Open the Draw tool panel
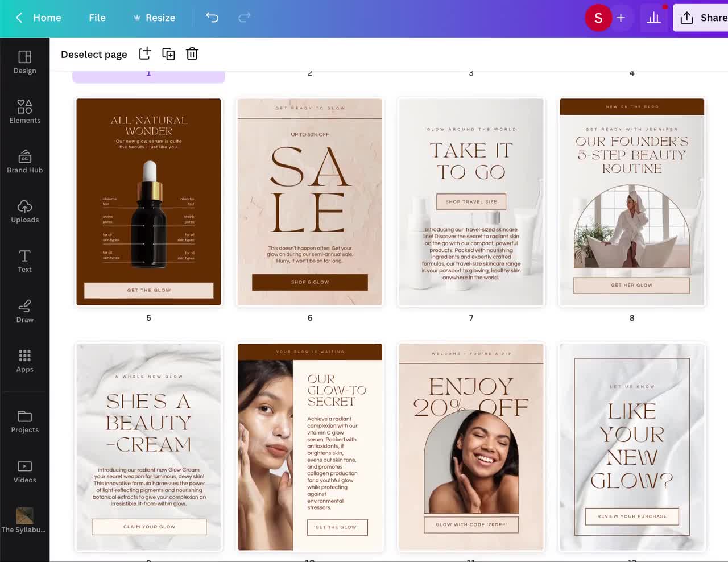This screenshot has width=728, height=562. [24, 311]
